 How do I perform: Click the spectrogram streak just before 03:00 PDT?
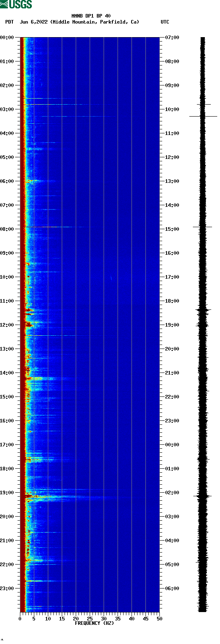tap(62, 104)
